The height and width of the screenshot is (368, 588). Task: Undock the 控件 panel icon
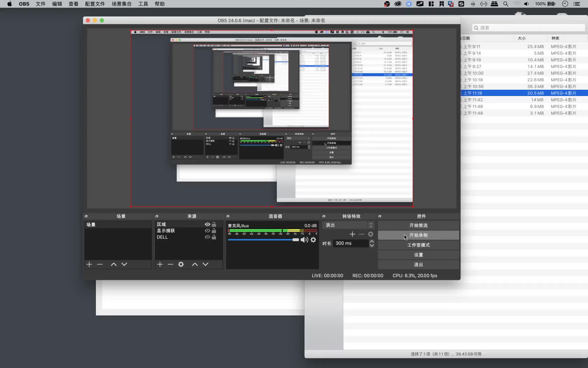click(x=380, y=216)
